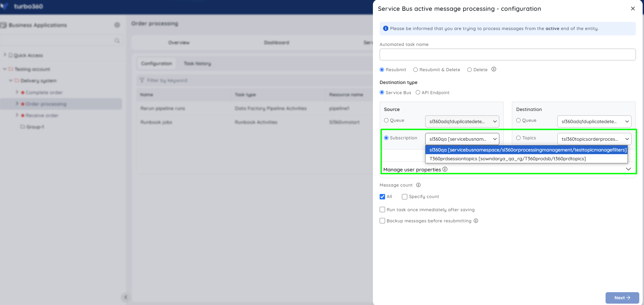The width and height of the screenshot is (644, 305).
Task: Collapse the Delivery system tree node
Action: (11, 81)
